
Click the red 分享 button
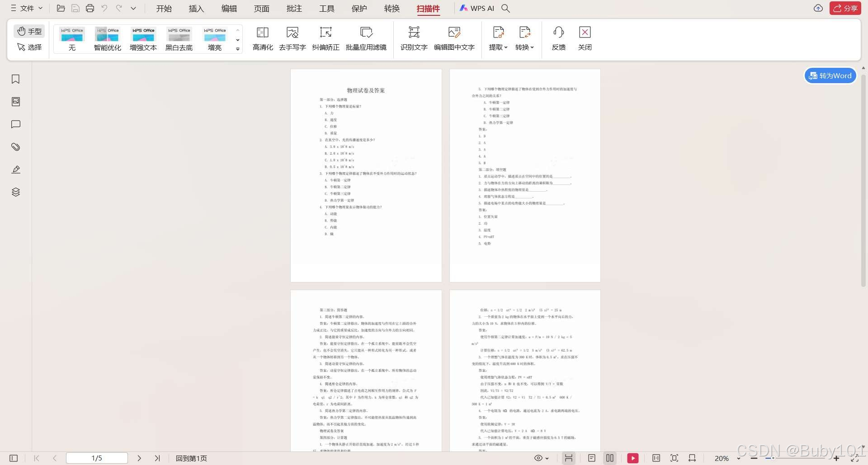pos(845,8)
